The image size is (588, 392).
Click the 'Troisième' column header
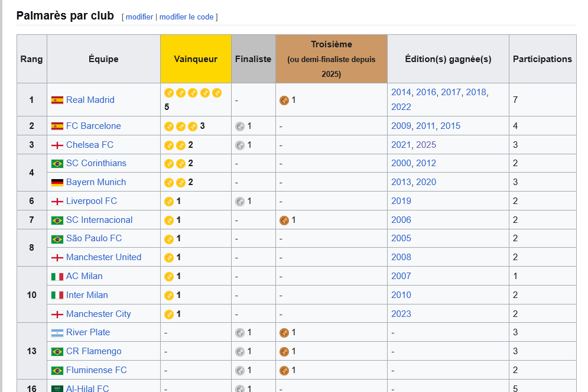tap(332, 59)
